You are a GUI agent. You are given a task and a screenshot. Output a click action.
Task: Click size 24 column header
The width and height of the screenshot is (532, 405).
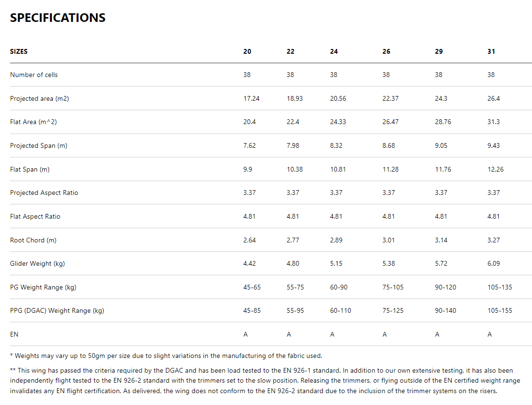(334, 51)
